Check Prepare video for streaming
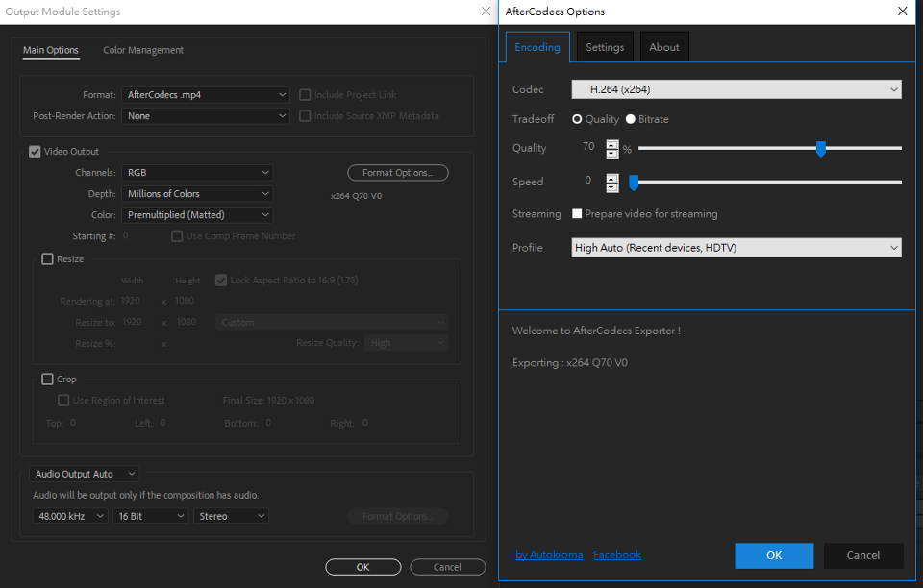The image size is (923, 588). 577,214
